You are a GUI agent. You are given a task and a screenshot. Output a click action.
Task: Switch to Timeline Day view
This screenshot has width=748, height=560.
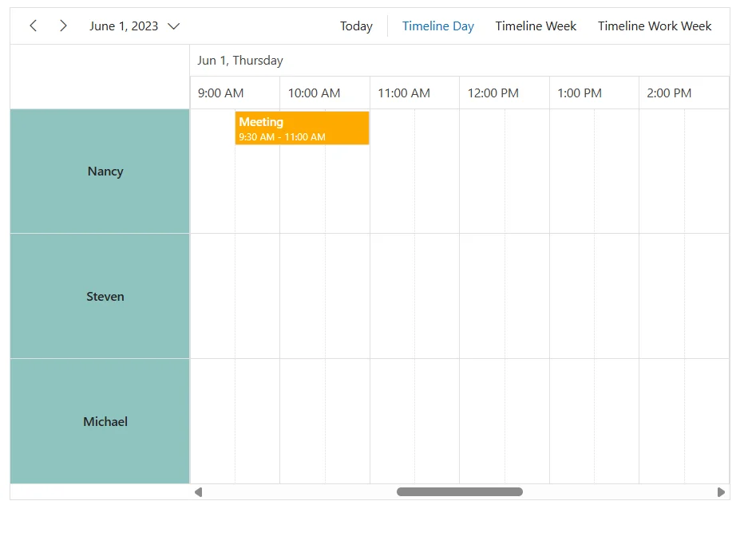coord(438,26)
